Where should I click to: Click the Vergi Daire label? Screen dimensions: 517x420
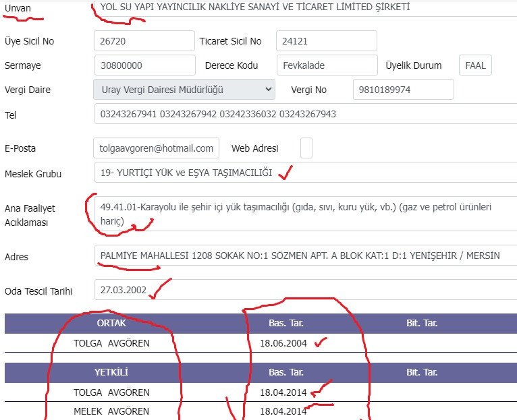click(28, 90)
